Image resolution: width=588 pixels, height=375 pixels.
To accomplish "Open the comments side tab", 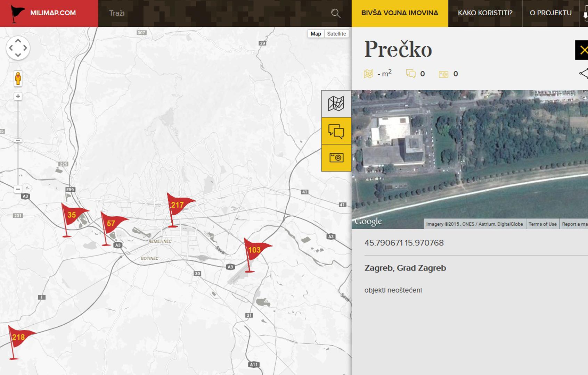I will click(336, 131).
